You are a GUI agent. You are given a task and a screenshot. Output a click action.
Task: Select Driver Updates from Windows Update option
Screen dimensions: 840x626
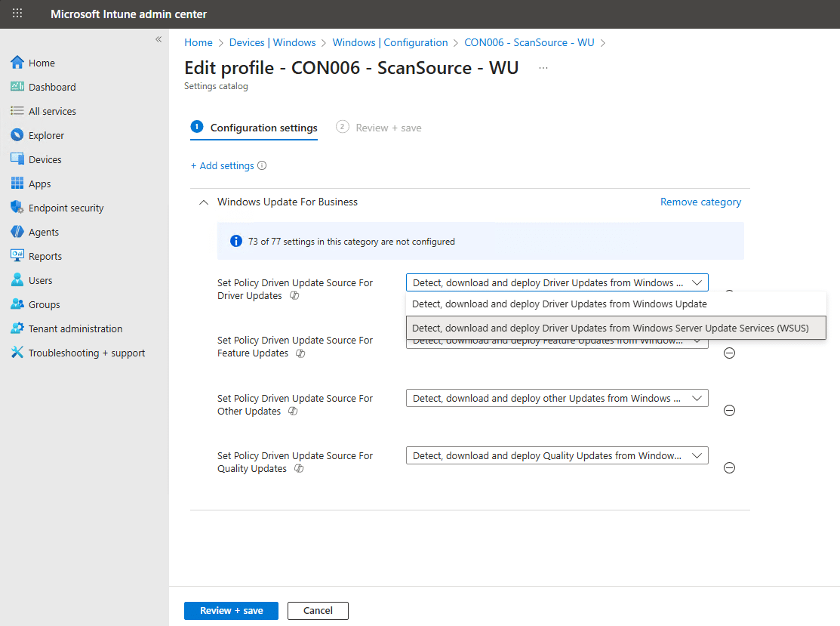(x=559, y=304)
